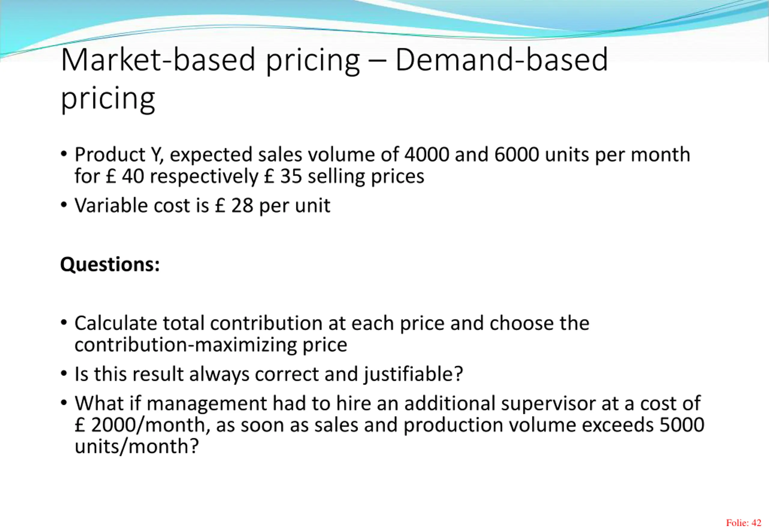Click the bullet dot before What if management
Screen dimensions: 769x532
tap(64, 403)
